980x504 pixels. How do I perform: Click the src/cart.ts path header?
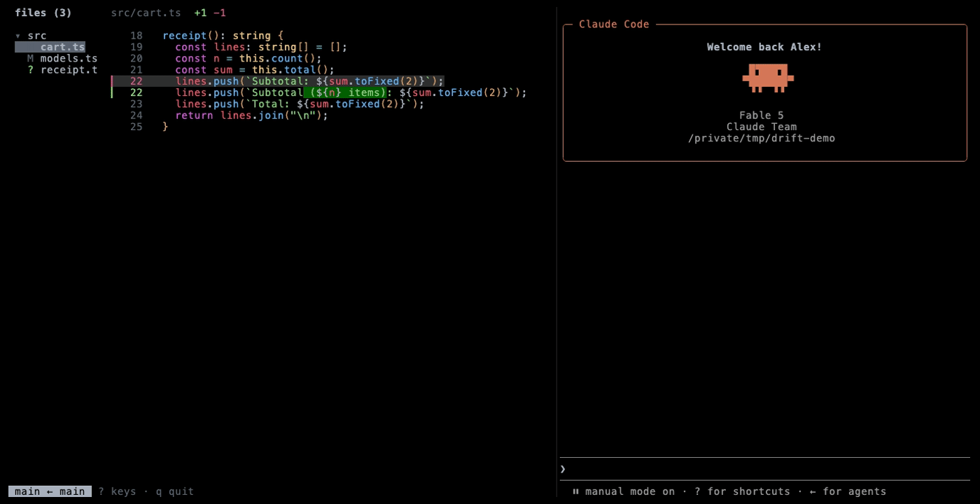(146, 13)
